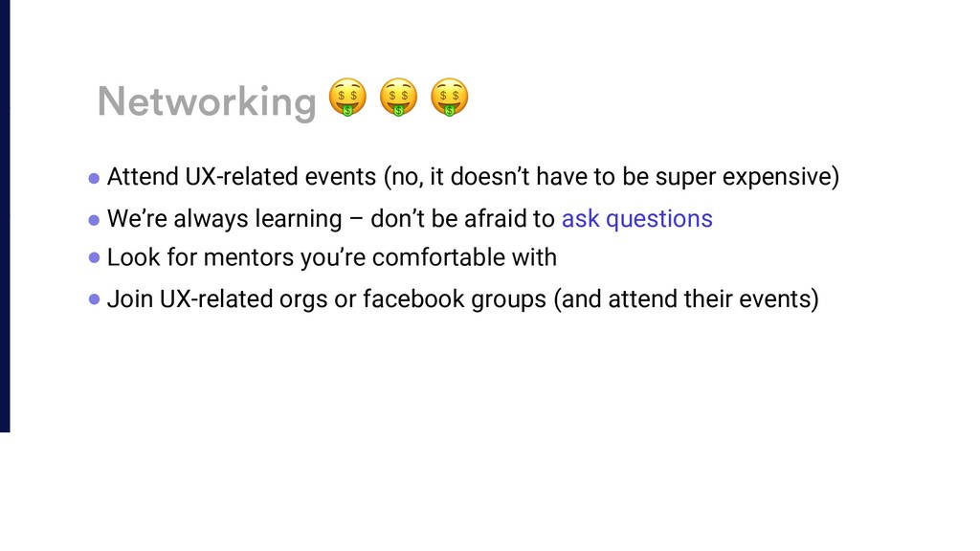Viewport: 980px width, 551px height.
Task: Click the 'Networking' slide title
Action: click(207, 101)
